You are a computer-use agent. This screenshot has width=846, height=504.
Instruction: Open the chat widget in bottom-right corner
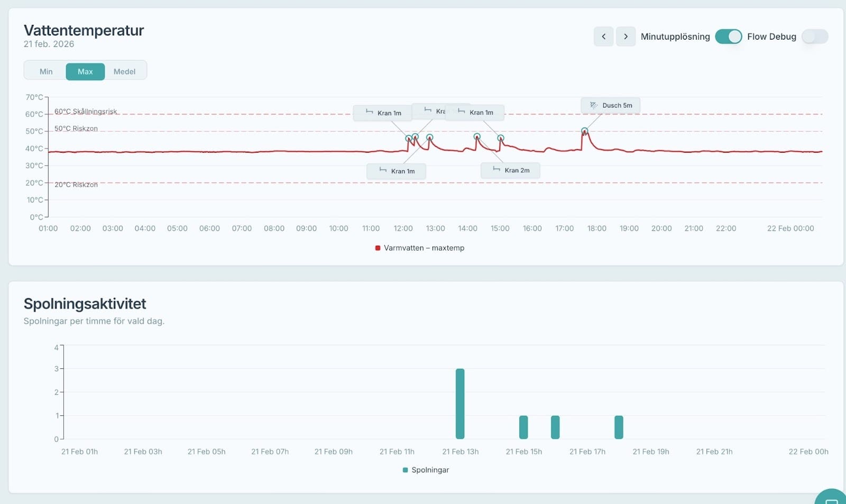832,499
